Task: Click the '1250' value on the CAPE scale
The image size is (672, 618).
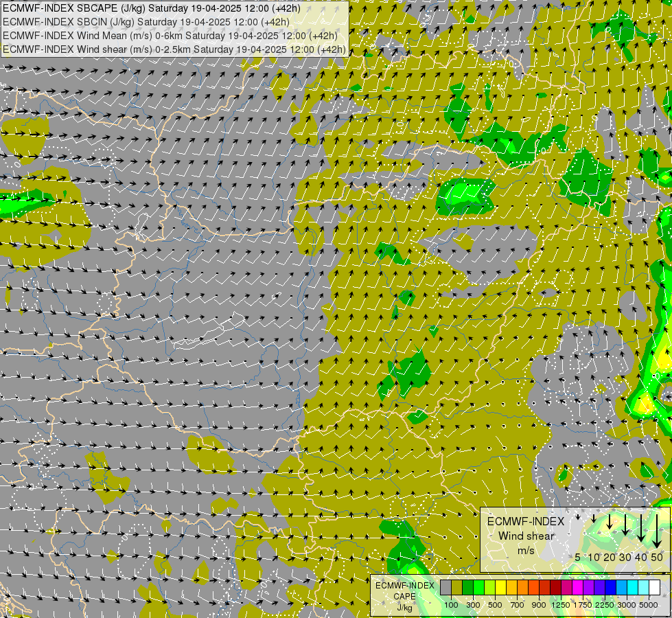Action: (x=561, y=605)
